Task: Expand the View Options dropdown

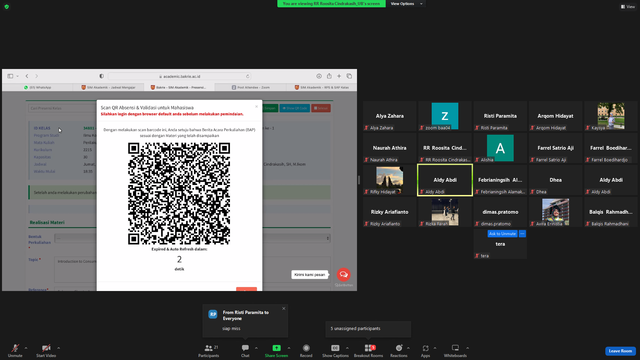Action: [x=406, y=4]
